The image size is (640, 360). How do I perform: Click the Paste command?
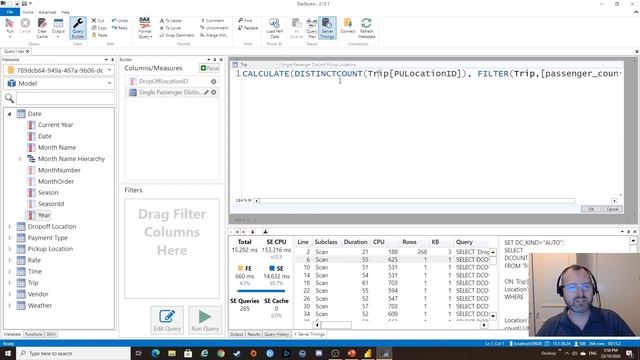click(x=100, y=35)
